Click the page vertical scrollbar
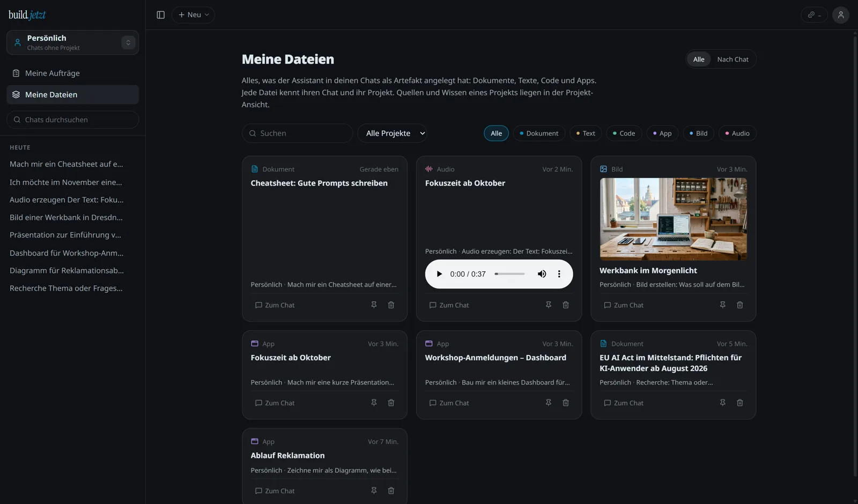 click(855, 256)
